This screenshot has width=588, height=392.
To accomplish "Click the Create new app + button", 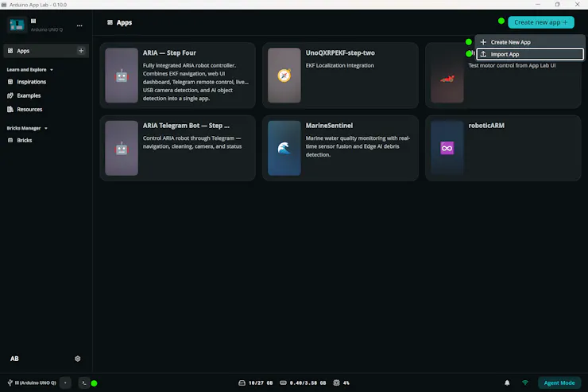I will point(541,22).
